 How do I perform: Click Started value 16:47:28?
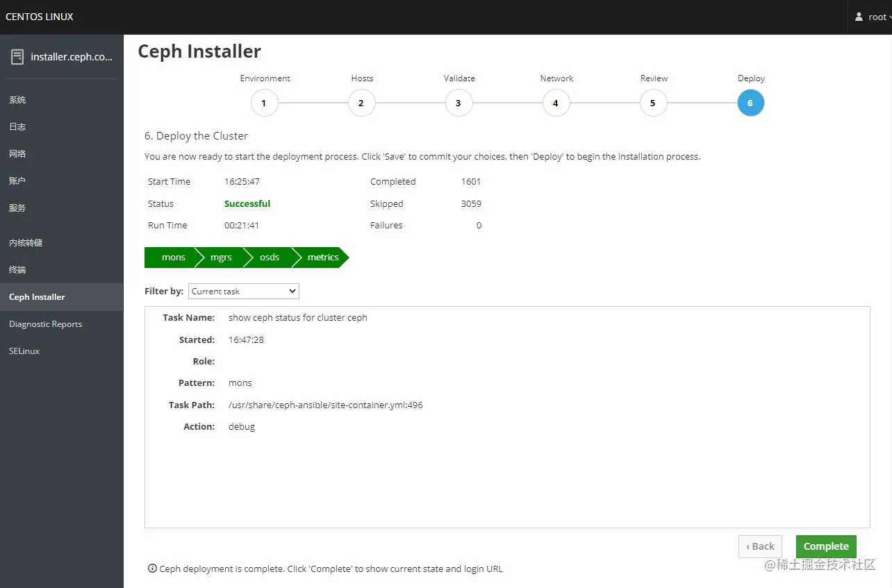tap(246, 339)
